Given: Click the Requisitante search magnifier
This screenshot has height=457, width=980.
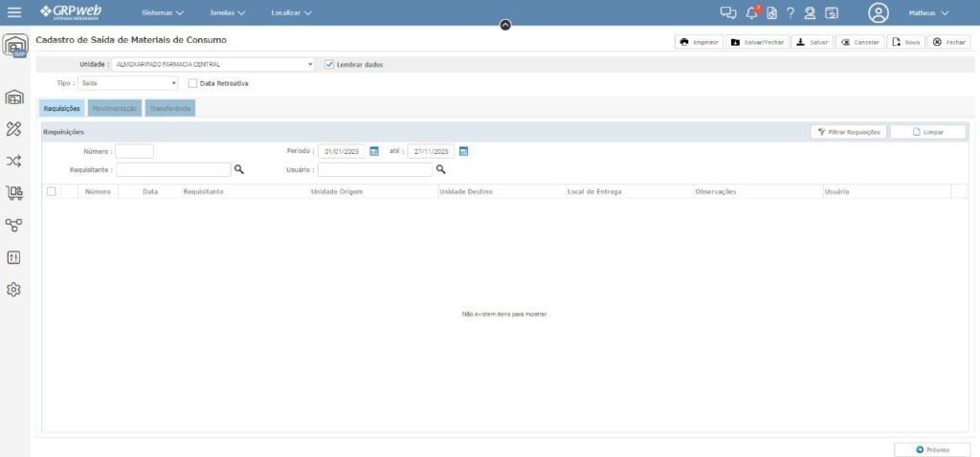Looking at the screenshot, I should [239, 169].
